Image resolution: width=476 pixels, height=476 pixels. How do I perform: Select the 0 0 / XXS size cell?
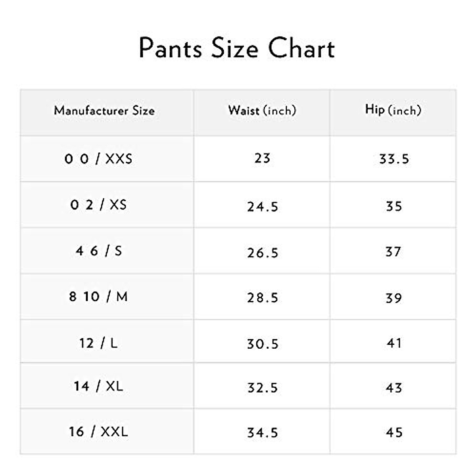tap(98, 159)
